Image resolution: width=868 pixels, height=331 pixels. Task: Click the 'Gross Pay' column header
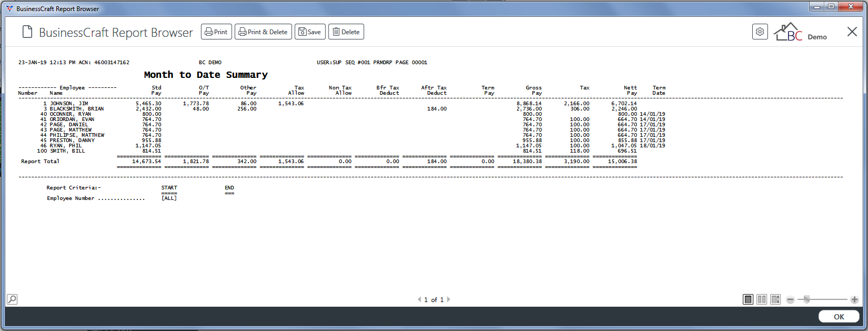click(x=534, y=91)
